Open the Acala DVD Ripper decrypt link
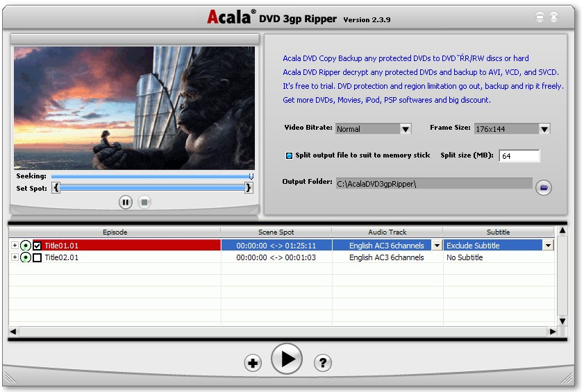Viewport: 584px width, 392px height. [x=421, y=72]
